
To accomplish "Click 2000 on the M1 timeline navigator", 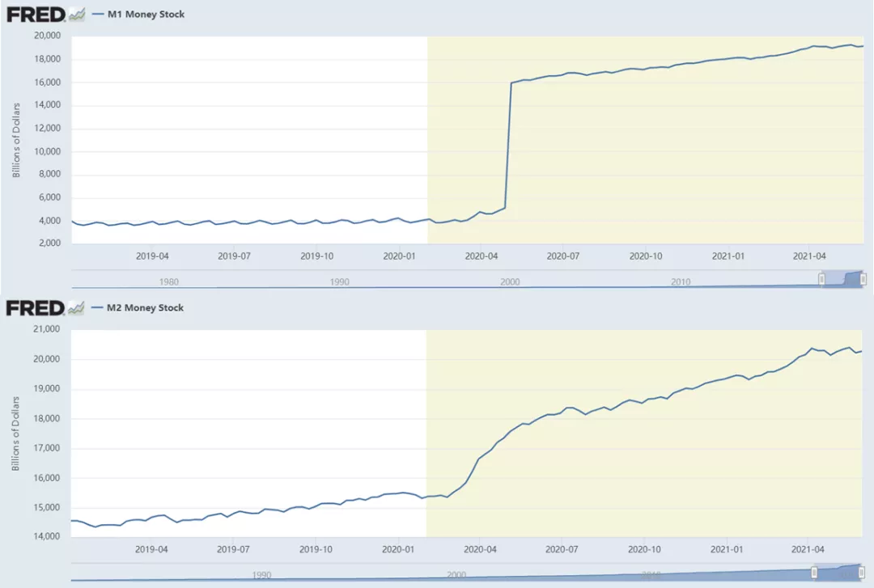I will pos(510,281).
